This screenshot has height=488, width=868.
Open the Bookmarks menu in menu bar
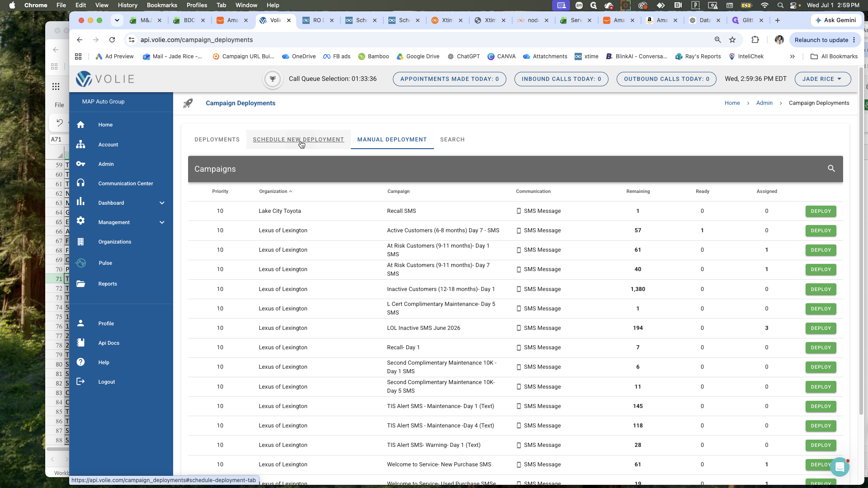tap(162, 5)
